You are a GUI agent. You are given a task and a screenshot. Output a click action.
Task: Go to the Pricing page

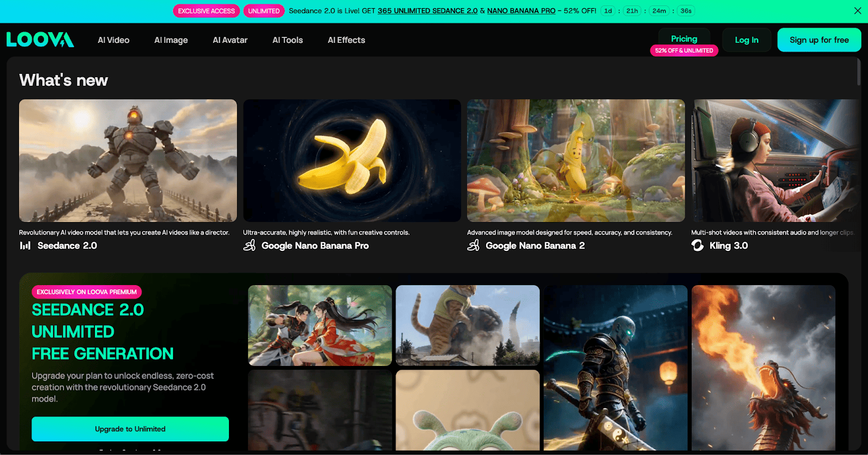684,39
